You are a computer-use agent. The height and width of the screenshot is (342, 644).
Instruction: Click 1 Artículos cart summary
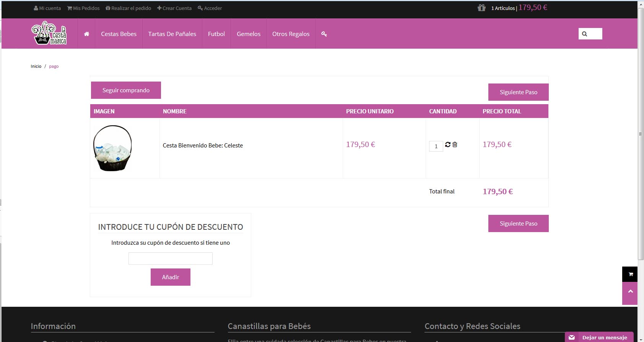(503, 8)
